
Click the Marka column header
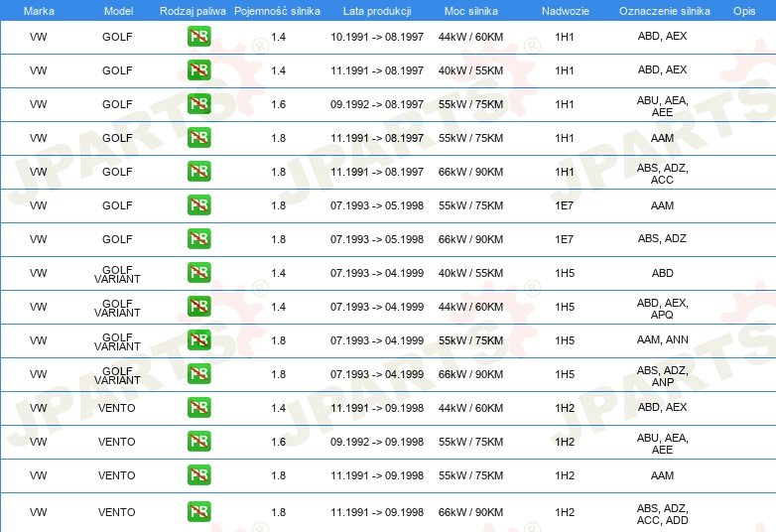point(39,11)
